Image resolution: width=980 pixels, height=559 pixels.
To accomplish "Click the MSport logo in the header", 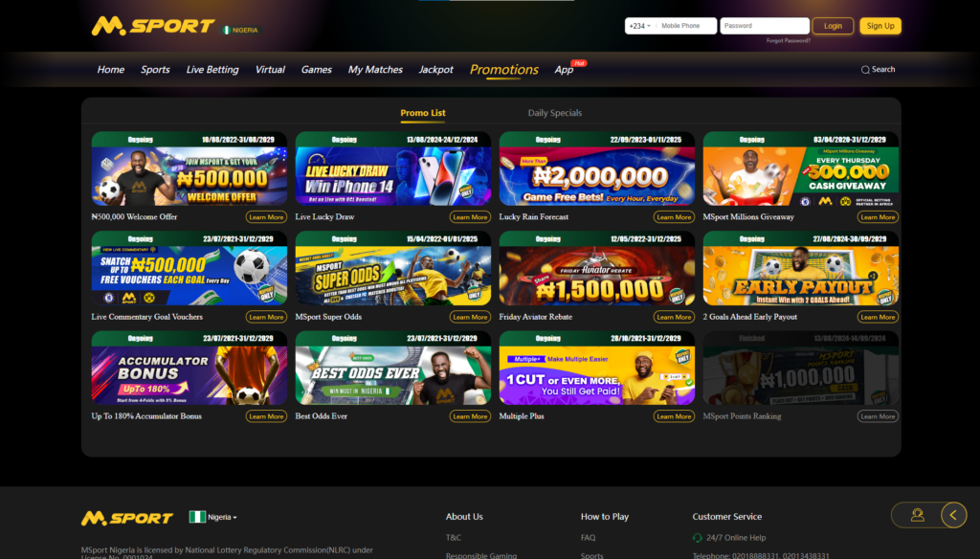I will pyautogui.click(x=153, y=26).
